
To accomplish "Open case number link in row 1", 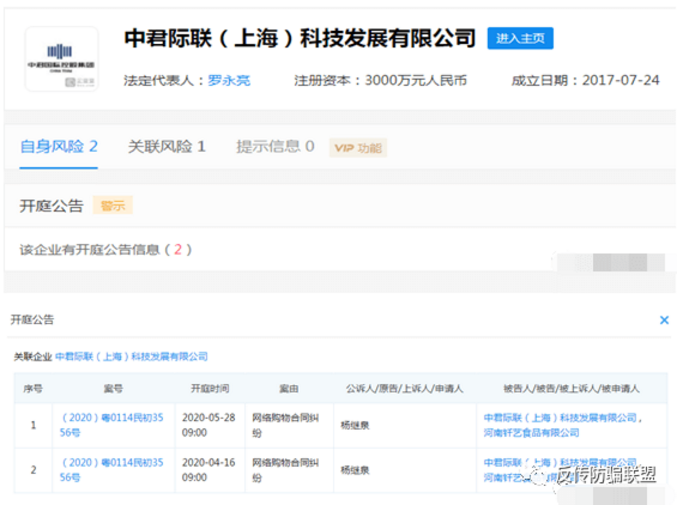I will [112, 425].
